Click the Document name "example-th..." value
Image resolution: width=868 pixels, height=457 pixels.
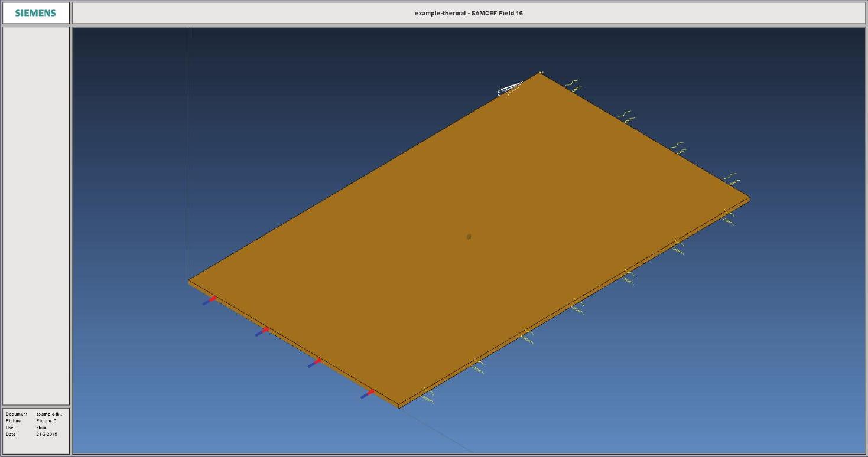[x=50, y=414]
